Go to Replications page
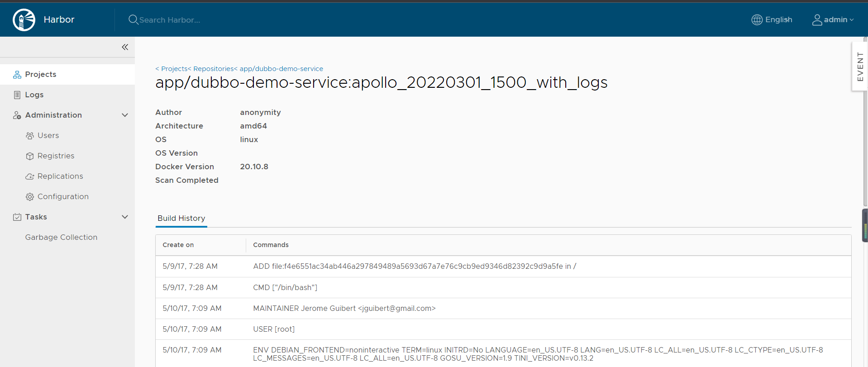 point(60,176)
